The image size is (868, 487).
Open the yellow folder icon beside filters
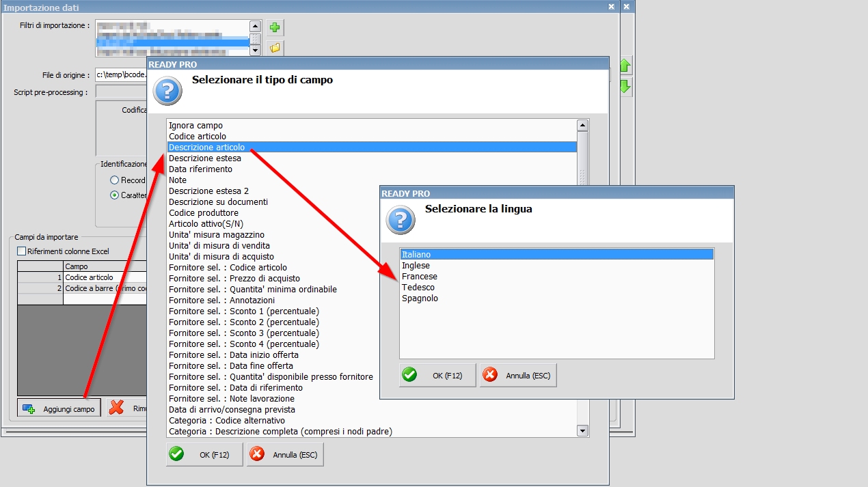point(275,48)
